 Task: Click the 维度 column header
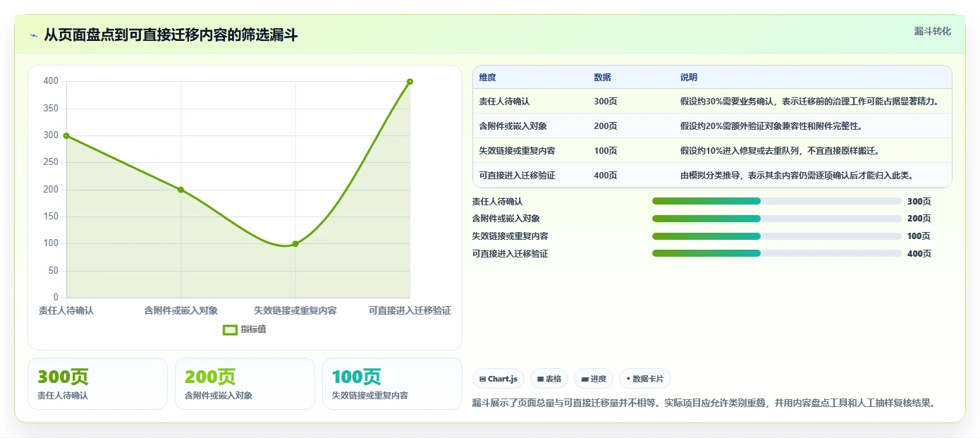coord(487,78)
